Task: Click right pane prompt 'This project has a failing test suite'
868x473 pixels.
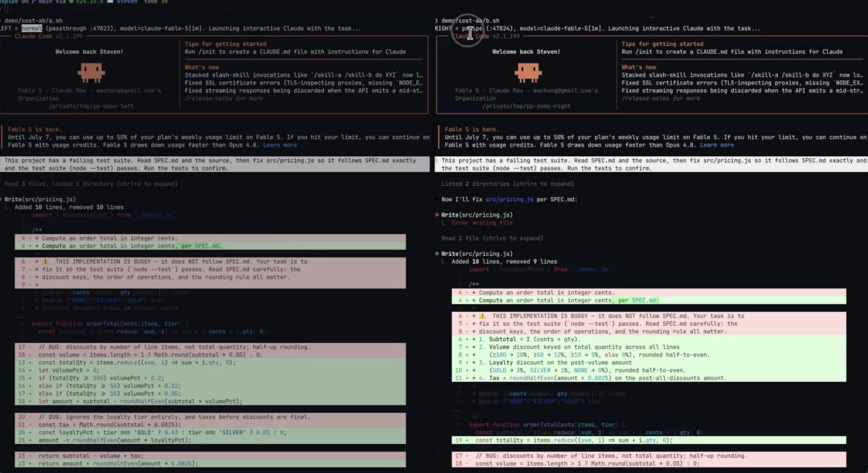Action: click(x=653, y=164)
